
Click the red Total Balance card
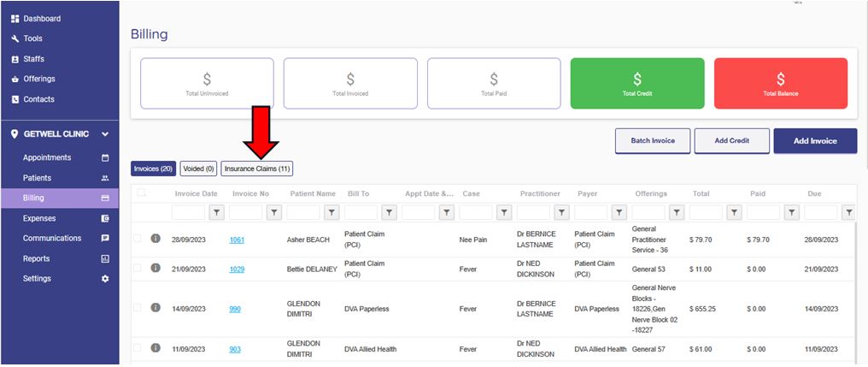point(780,84)
